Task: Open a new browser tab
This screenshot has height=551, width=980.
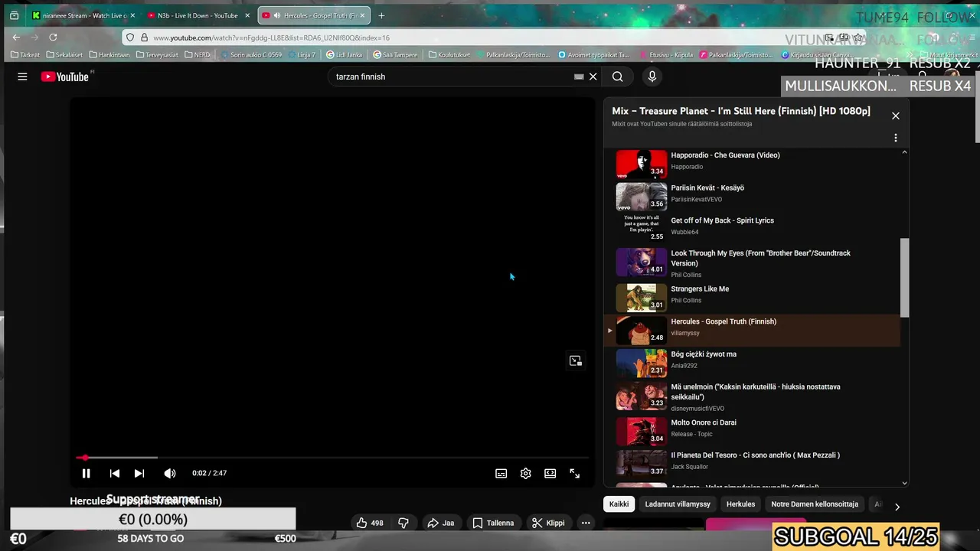Action: 381,15
